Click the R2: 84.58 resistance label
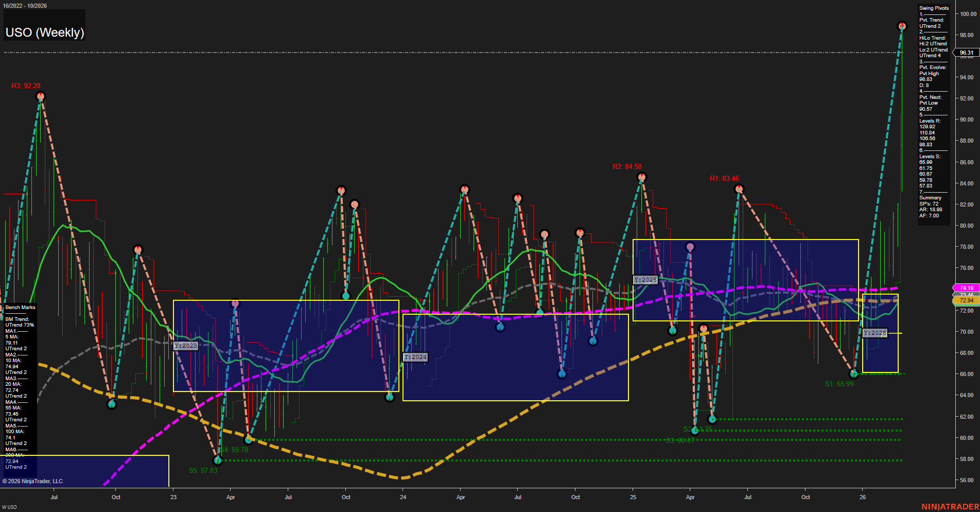The image size is (980, 512). (627, 167)
